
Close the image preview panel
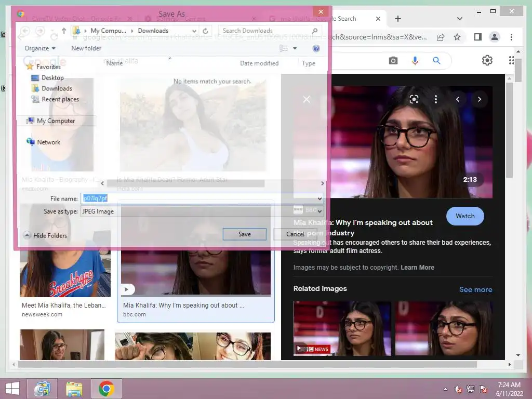pos(307,99)
